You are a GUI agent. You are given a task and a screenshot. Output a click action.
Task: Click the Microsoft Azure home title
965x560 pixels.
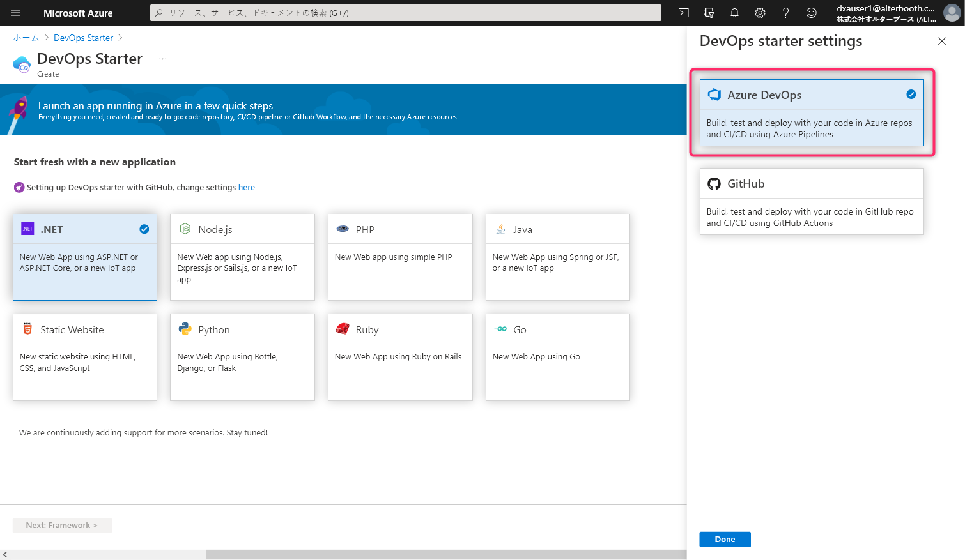[78, 13]
